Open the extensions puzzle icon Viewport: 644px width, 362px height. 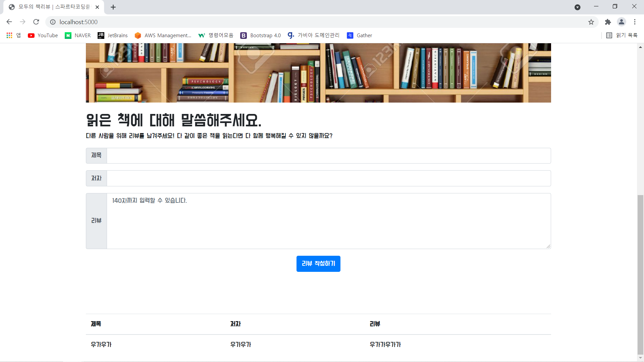pos(608,22)
